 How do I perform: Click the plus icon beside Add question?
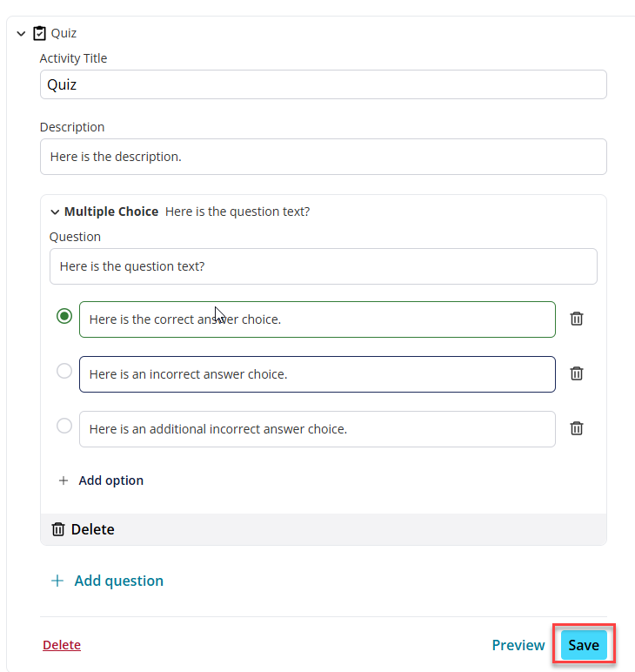click(57, 581)
